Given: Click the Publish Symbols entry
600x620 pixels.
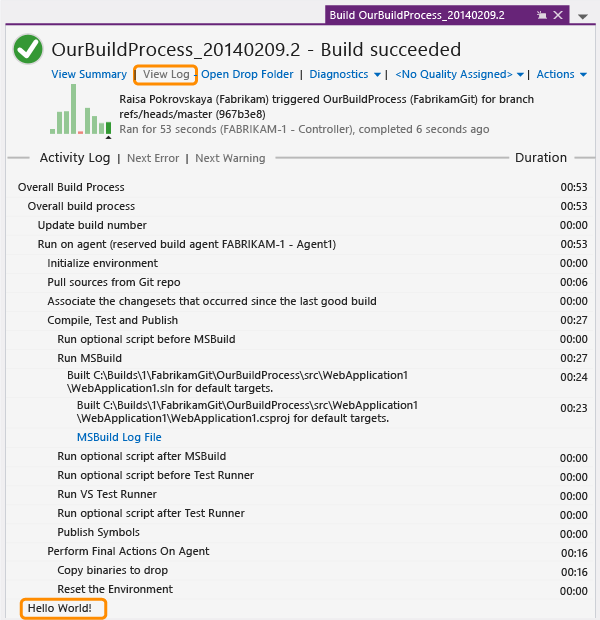Looking at the screenshot, I should pyautogui.click(x=301, y=532).
